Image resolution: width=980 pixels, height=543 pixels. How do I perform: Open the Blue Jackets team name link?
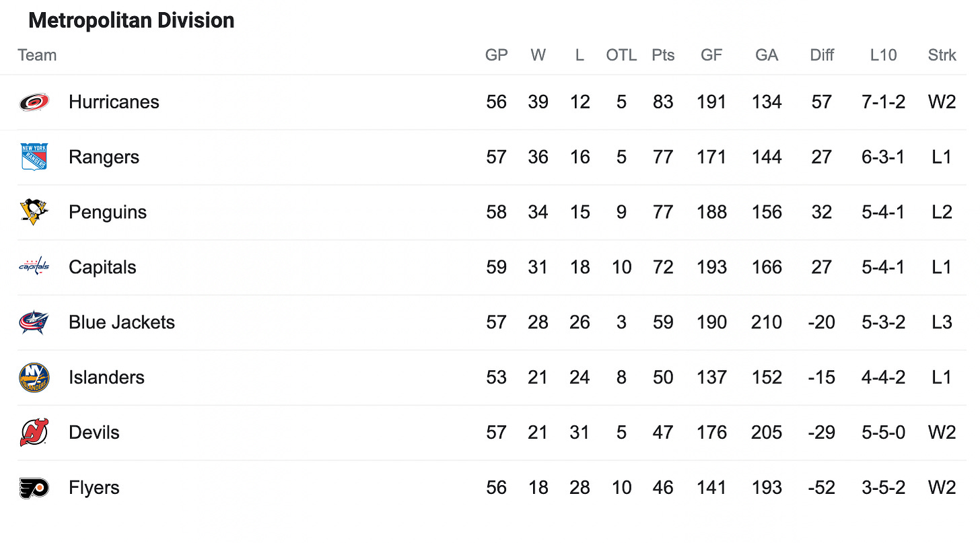(122, 322)
